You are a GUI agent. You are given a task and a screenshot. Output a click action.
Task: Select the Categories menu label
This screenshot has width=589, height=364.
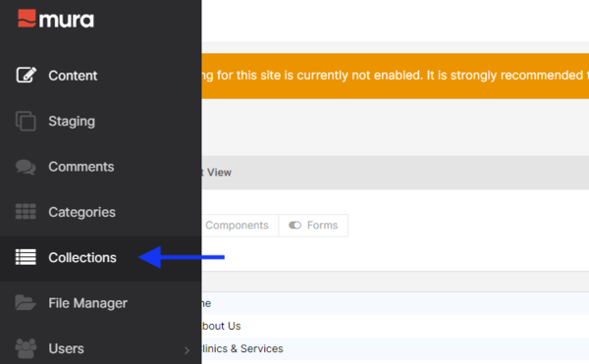pos(81,212)
